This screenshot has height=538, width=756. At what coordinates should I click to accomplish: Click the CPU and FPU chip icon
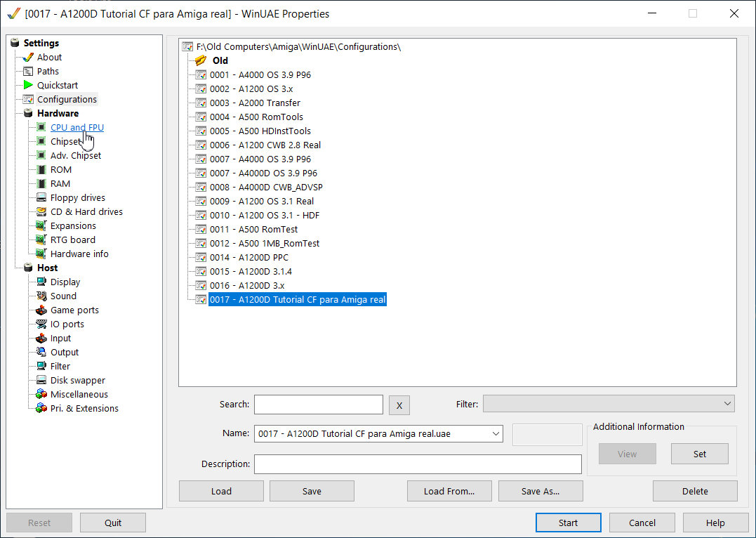41,127
